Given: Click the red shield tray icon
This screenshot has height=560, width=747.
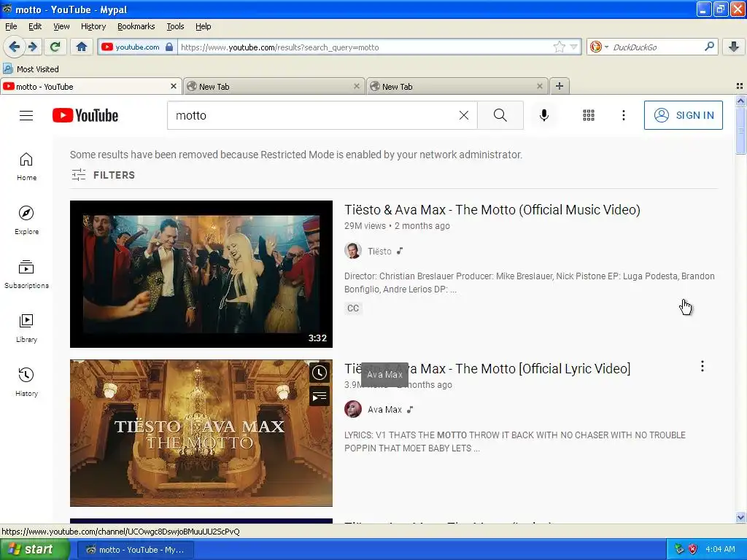Looking at the screenshot, I should click(x=693, y=549).
